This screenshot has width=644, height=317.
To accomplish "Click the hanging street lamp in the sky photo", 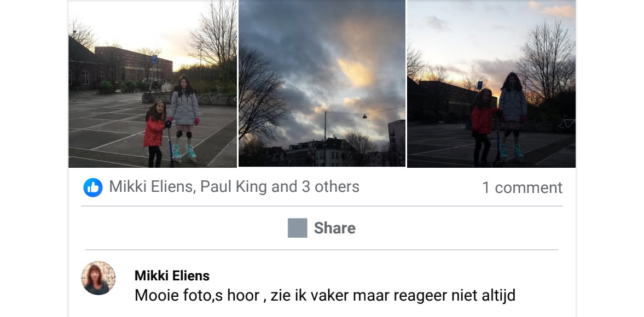I will 364,117.
